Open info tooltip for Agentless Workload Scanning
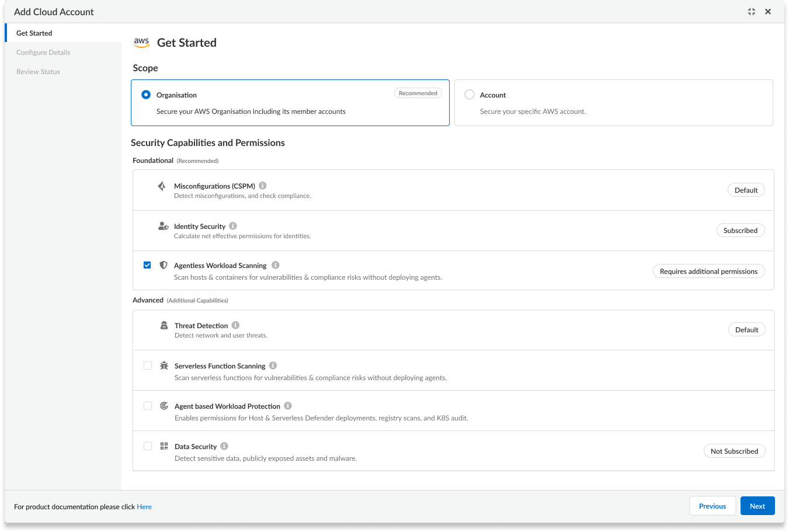Screen dimensions: 789x532 tap(276, 265)
